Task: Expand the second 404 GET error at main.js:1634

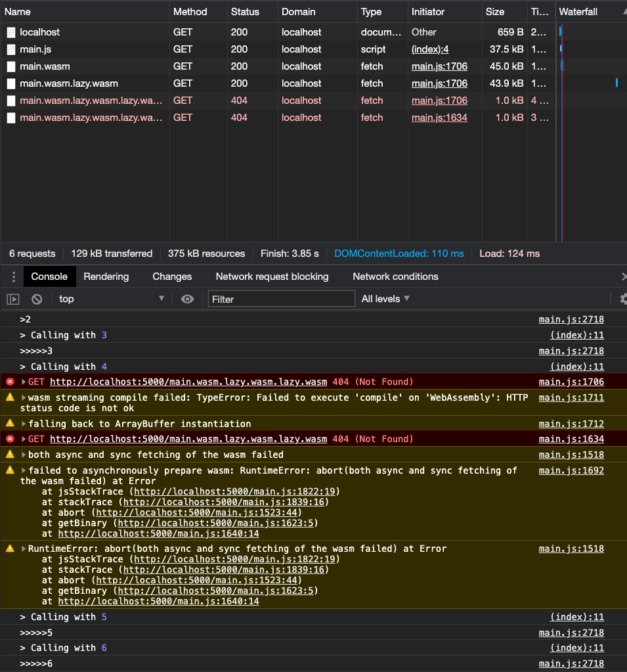Action: [24, 439]
